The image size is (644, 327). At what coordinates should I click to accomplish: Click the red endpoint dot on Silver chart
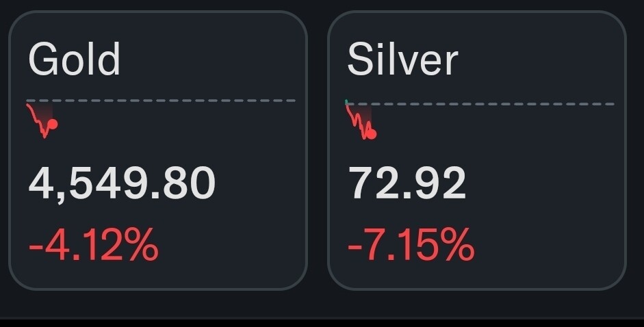[x=372, y=134]
